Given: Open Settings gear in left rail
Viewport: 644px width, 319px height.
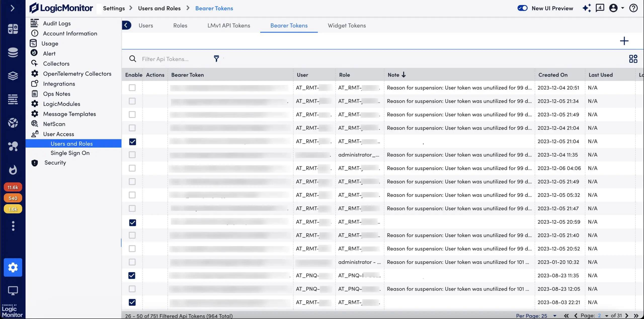Looking at the screenshot, I should click(13, 267).
